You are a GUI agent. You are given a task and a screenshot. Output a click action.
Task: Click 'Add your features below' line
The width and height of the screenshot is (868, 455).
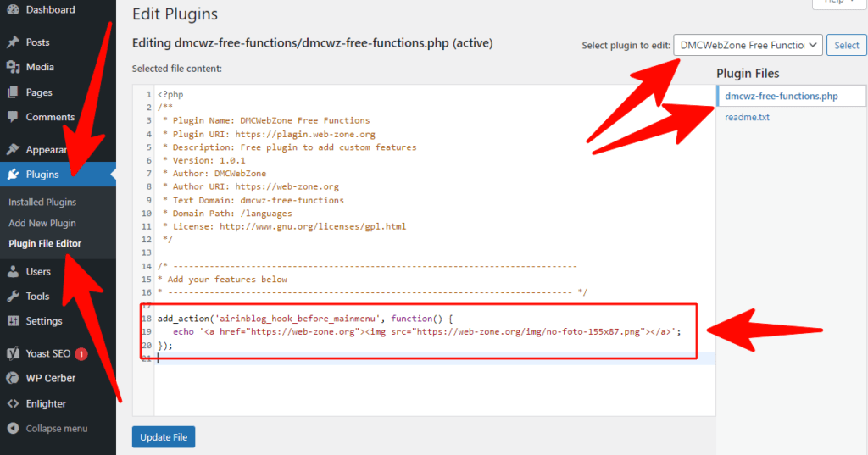pyautogui.click(x=223, y=279)
